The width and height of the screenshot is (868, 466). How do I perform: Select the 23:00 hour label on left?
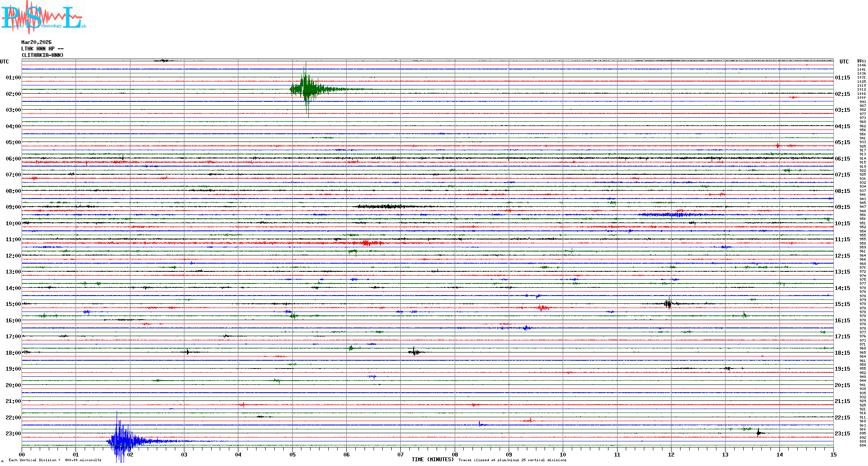(x=13, y=434)
